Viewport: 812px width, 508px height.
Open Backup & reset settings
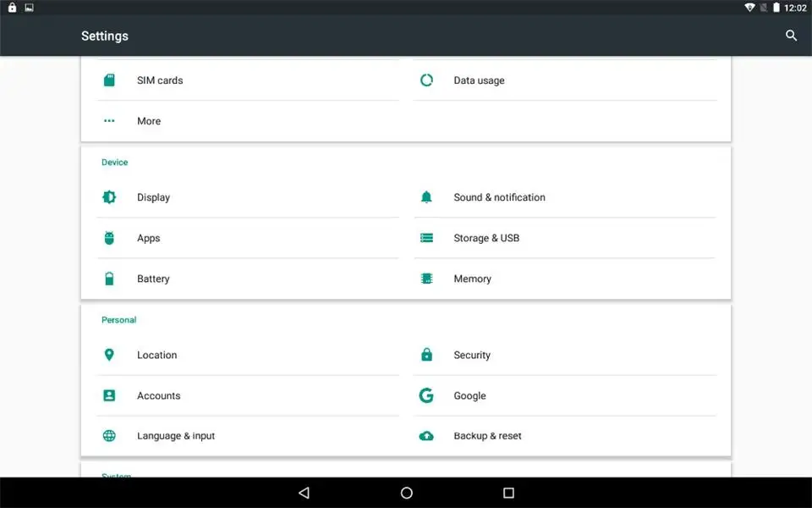(565, 436)
